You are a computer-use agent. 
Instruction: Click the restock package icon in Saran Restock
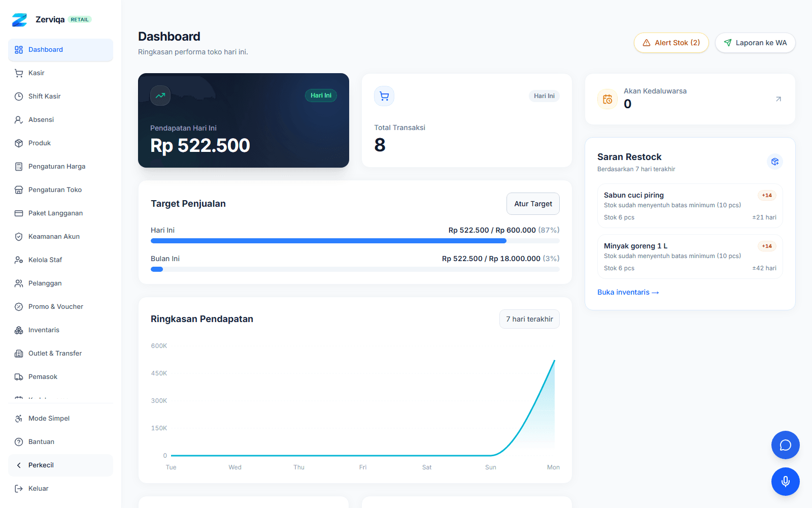774,162
